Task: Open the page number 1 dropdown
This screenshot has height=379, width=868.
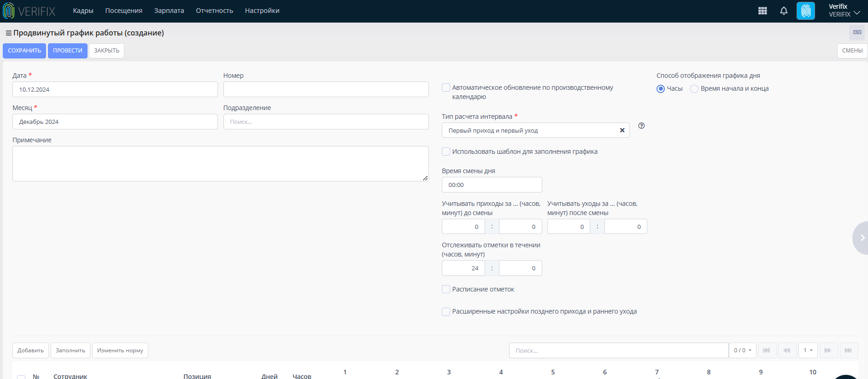Action: (x=808, y=350)
